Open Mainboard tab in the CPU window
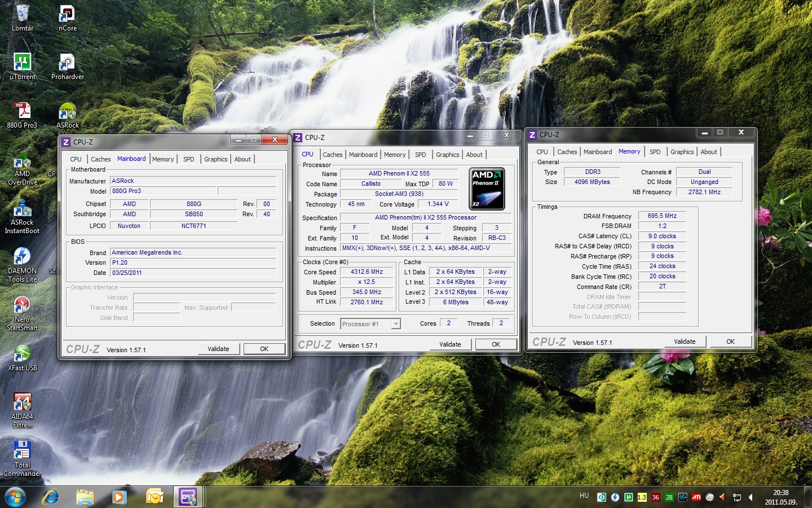812x508 pixels. click(363, 155)
